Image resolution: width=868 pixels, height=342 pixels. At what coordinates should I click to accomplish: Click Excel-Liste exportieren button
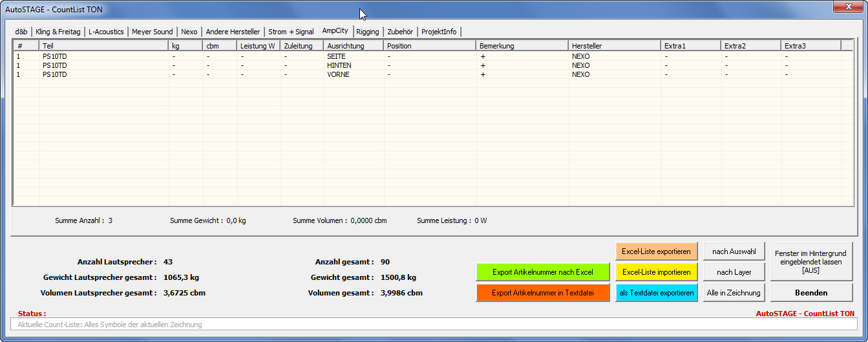pos(656,251)
